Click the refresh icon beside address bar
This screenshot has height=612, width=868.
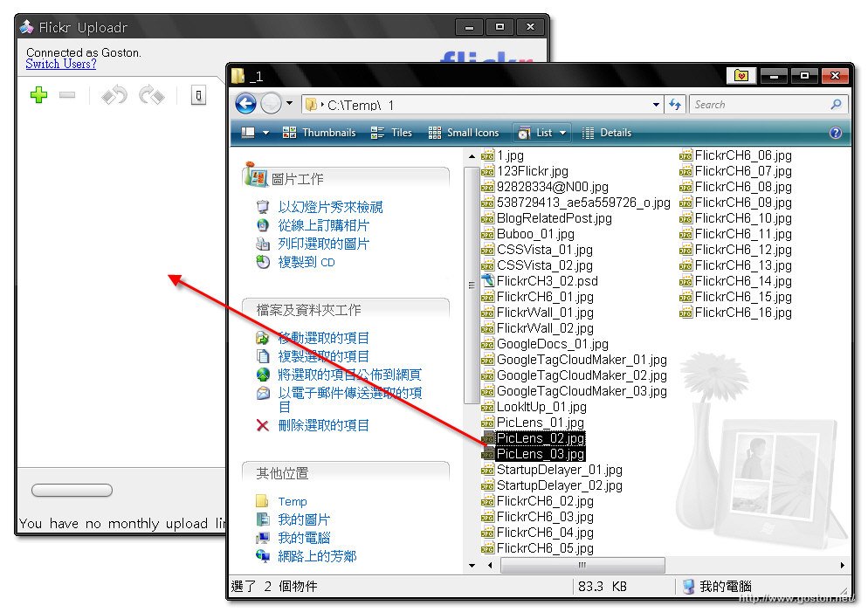click(675, 104)
